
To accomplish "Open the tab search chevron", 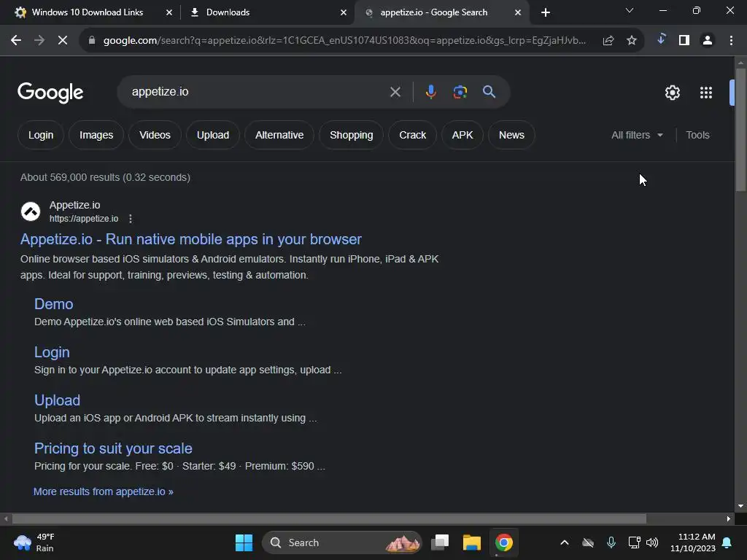I will pyautogui.click(x=630, y=10).
